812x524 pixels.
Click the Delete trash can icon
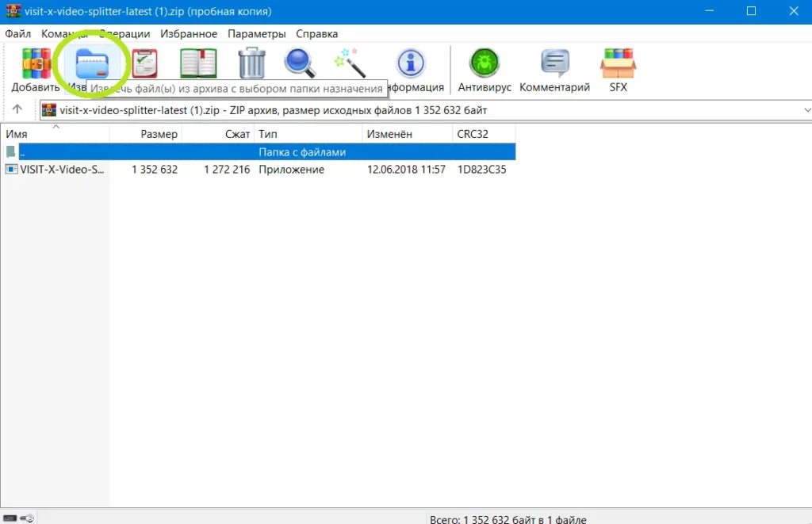[x=251, y=63]
